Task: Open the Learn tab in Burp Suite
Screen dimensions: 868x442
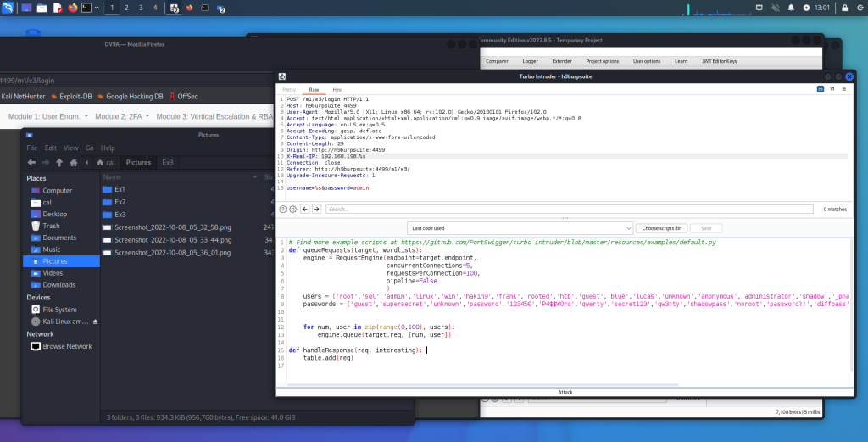Action: [x=681, y=61]
